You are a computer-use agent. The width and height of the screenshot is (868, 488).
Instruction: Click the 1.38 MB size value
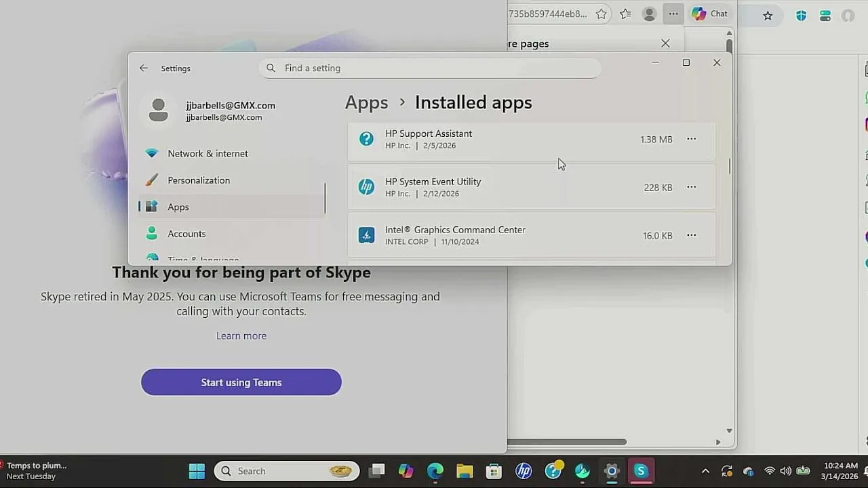pos(656,139)
